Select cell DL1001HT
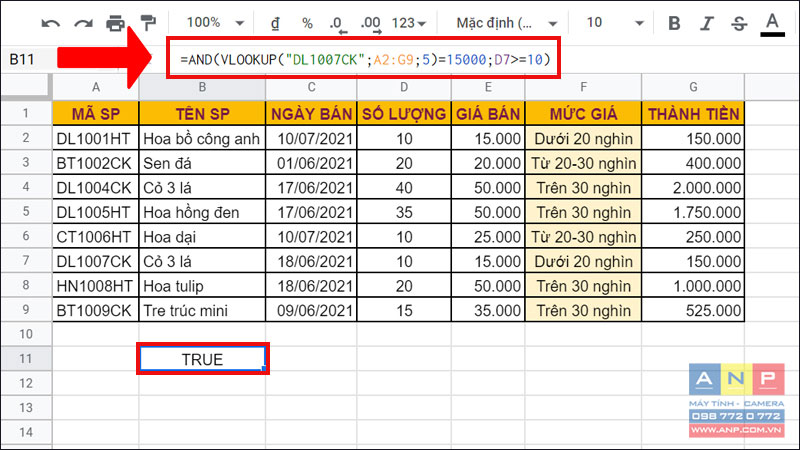800x450 pixels. click(x=96, y=138)
